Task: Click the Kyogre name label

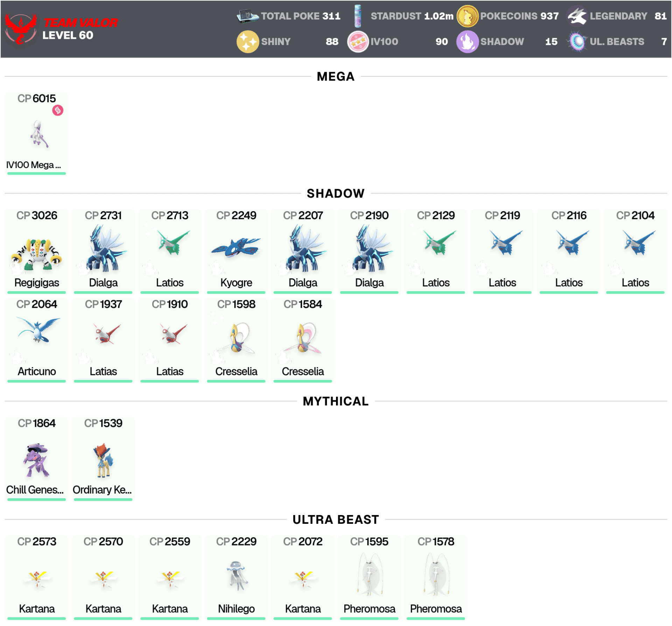Action: [236, 283]
